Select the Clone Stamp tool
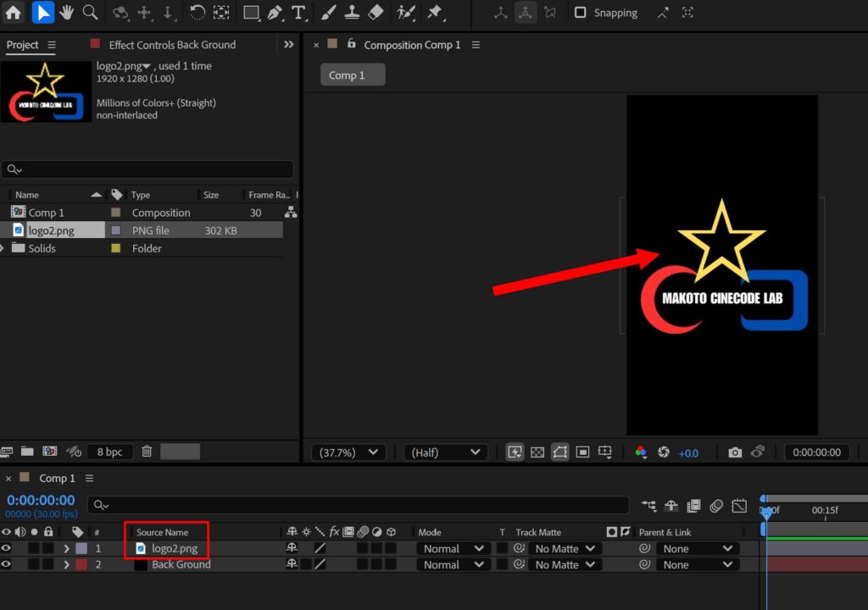868x610 pixels. (352, 12)
